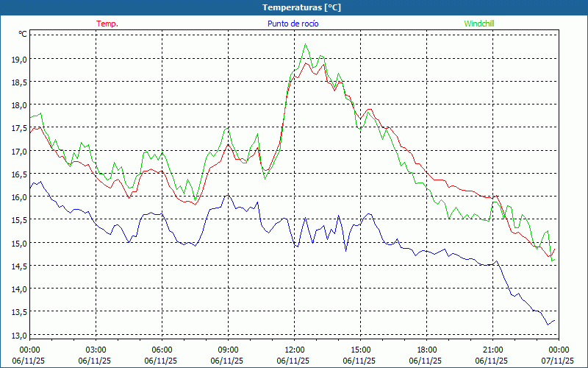Click the 07/11/25 date label
Viewport: 588px width, 368px height.
click(x=557, y=361)
